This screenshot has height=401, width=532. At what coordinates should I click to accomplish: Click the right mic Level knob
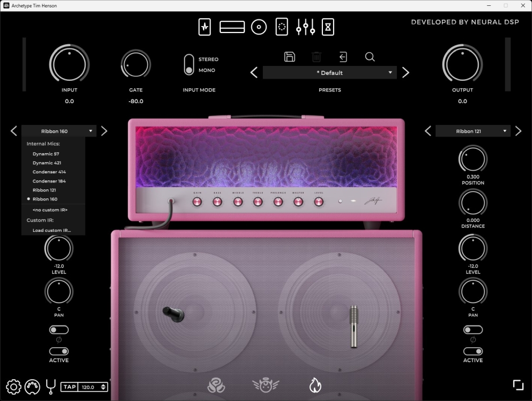pyautogui.click(x=473, y=248)
